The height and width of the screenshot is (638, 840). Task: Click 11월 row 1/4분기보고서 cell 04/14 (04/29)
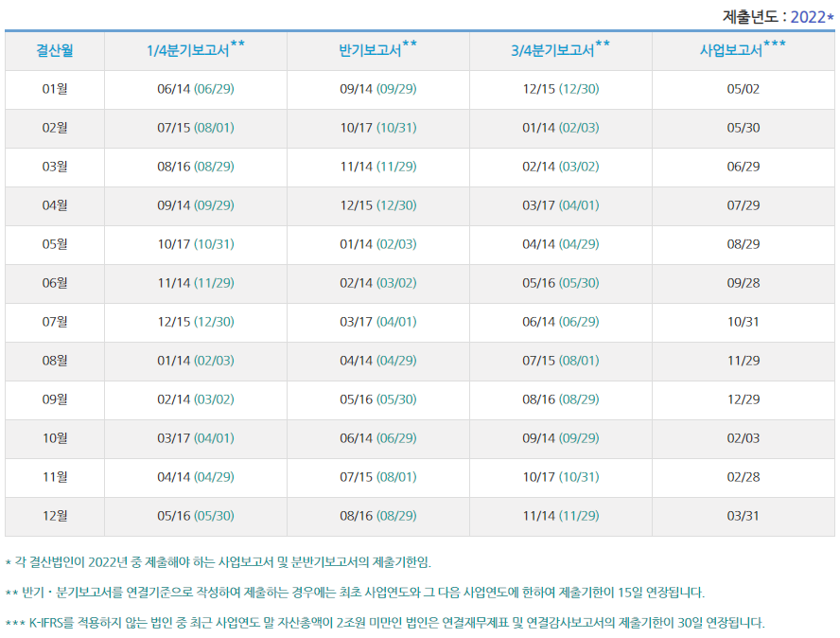pos(196,477)
